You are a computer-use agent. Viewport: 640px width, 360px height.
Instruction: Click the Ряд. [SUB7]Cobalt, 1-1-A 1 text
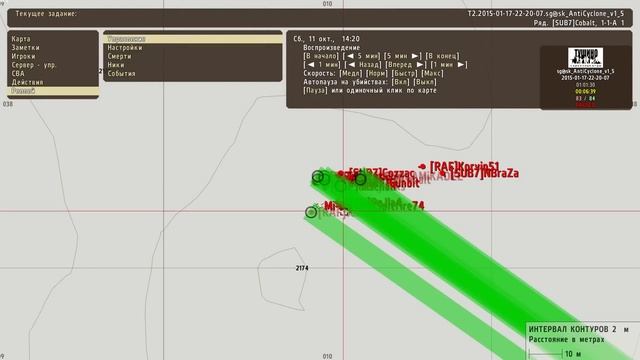coord(579,23)
